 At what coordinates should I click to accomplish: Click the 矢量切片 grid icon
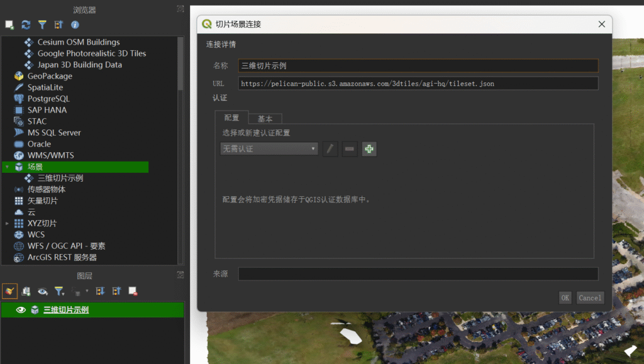click(x=19, y=201)
